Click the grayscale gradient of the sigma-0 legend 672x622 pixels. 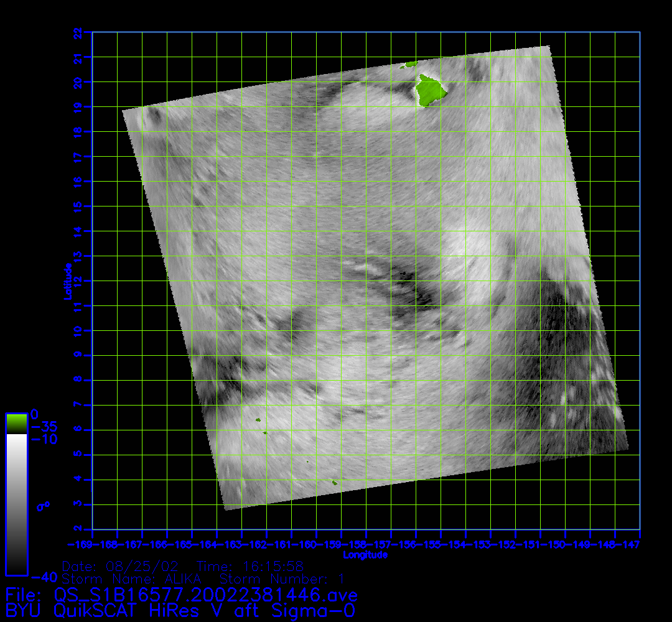point(16,504)
